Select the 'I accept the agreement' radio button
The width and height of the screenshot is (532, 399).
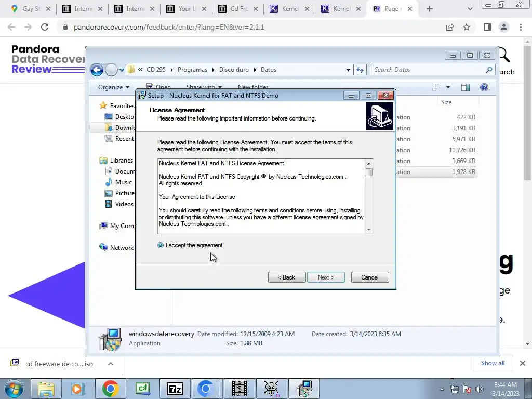point(161,245)
